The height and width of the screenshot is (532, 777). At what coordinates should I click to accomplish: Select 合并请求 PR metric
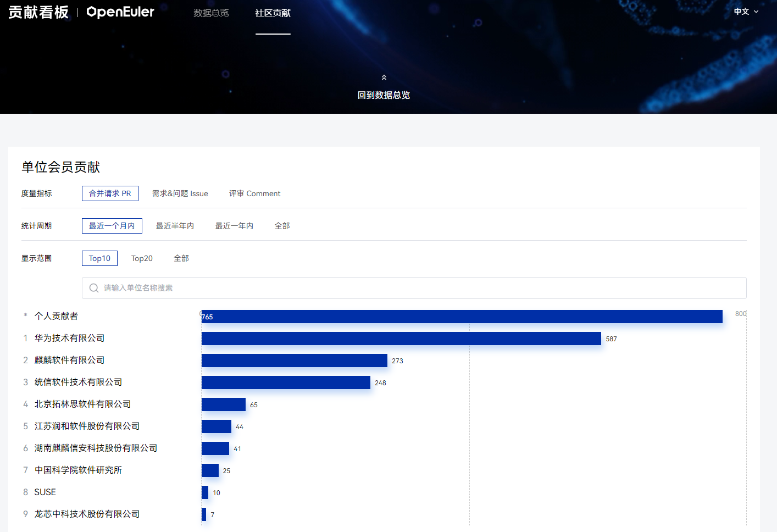point(110,193)
